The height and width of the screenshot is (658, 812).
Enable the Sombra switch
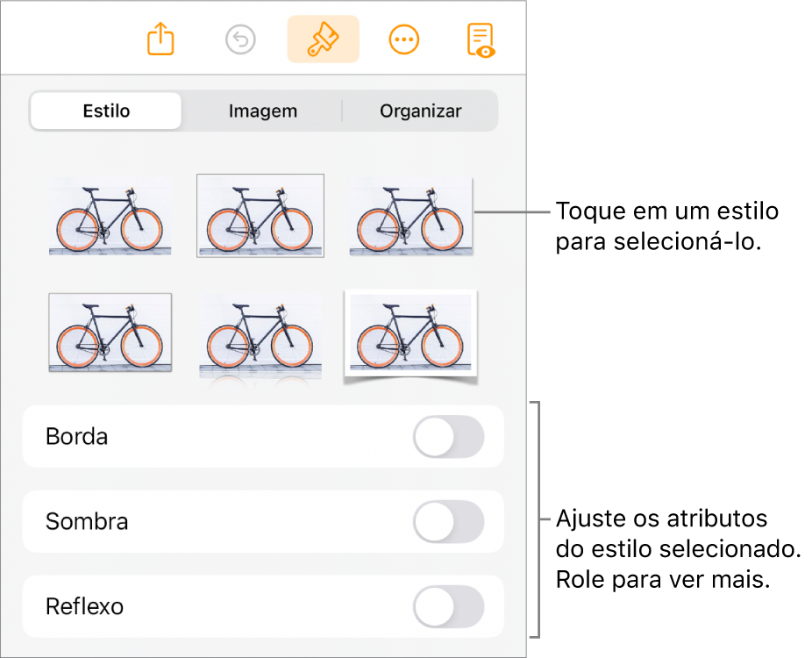pyautogui.click(x=448, y=522)
